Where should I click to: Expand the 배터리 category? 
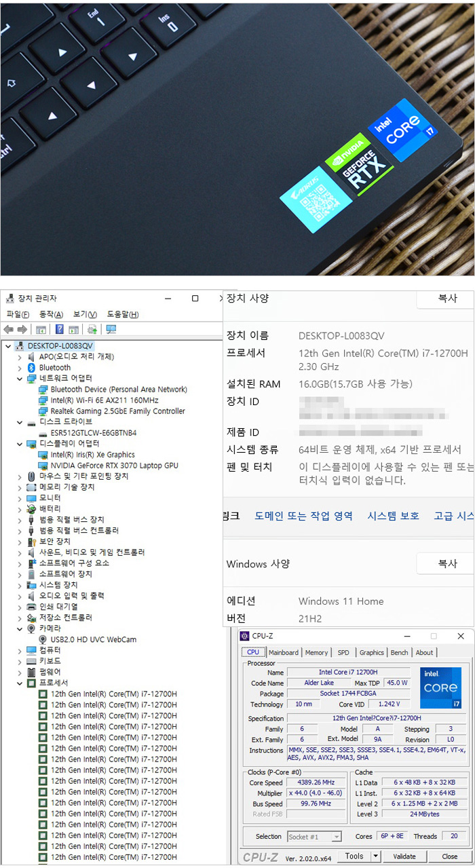[19, 508]
